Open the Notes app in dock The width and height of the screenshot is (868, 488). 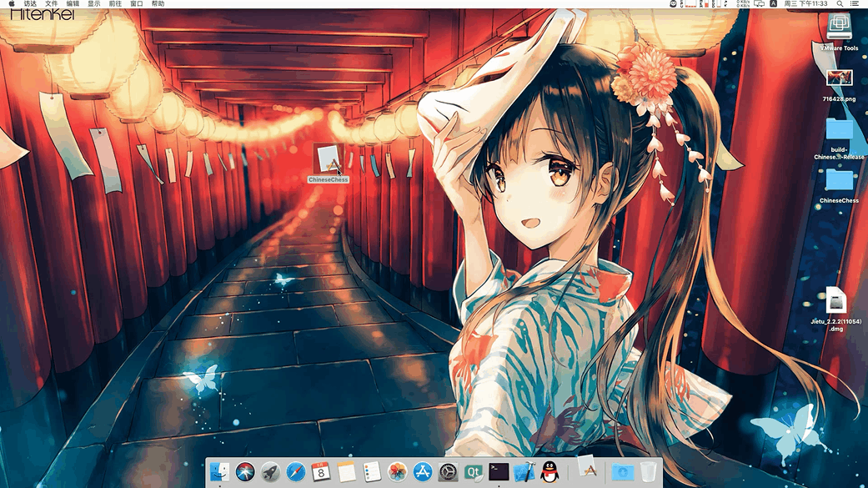pyautogui.click(x=347, y=472)
